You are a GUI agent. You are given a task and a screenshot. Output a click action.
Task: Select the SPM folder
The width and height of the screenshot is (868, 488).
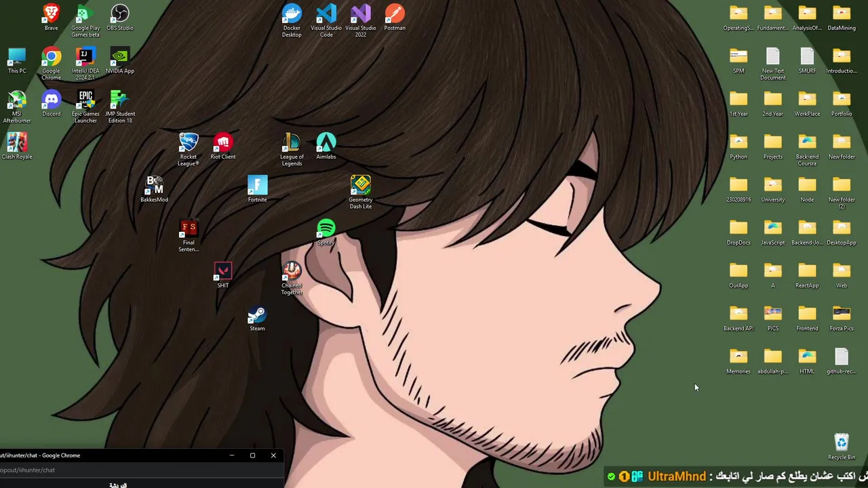(x=738, y=60)
